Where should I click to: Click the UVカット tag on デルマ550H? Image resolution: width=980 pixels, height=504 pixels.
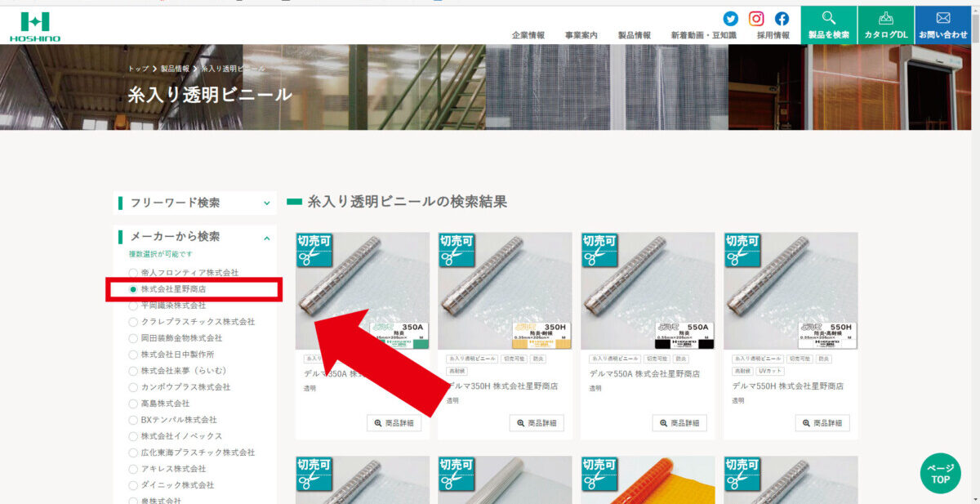coord(769,371)
